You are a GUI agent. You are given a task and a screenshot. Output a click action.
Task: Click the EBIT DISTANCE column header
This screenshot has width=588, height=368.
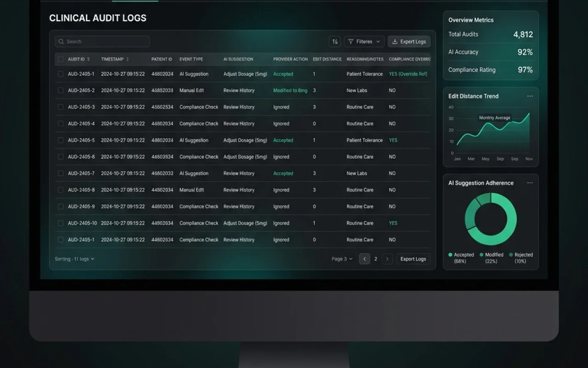click(x=328, y=59)
